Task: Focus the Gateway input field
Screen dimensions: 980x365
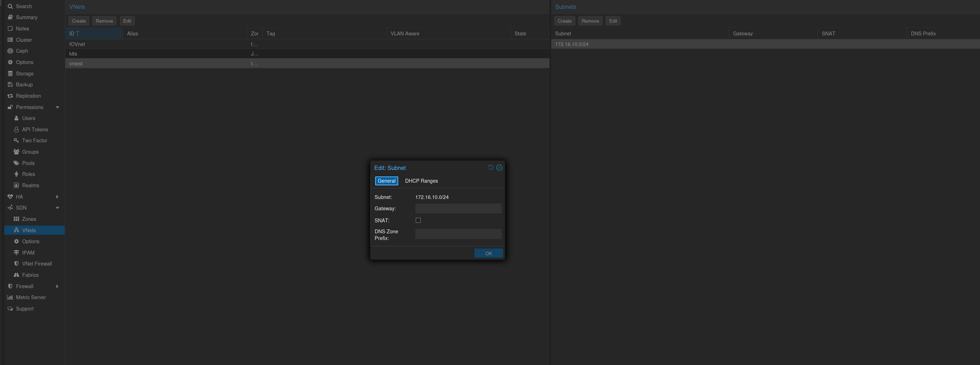Action: pos(458,209)
